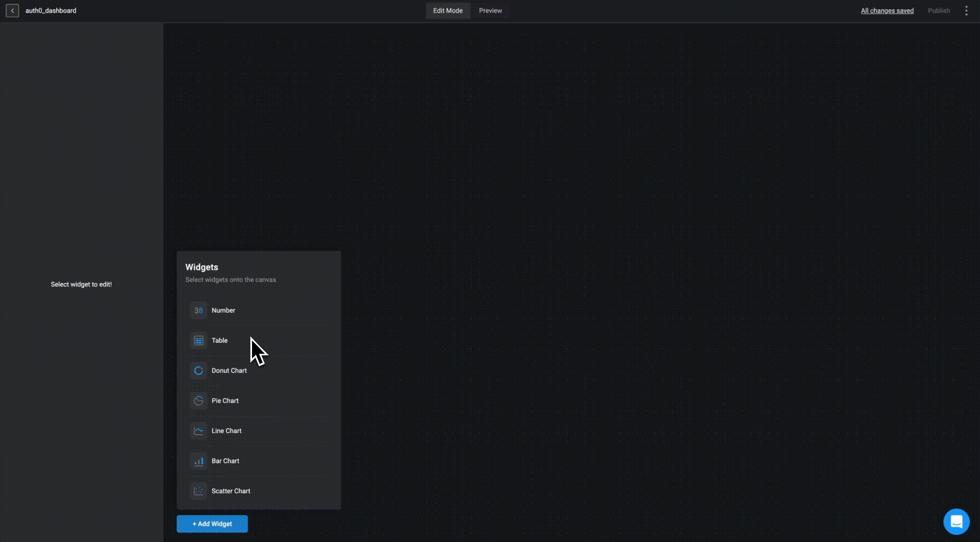Click the auth0_dashboard title
The image size is (980, 542).
click(51, 11)
